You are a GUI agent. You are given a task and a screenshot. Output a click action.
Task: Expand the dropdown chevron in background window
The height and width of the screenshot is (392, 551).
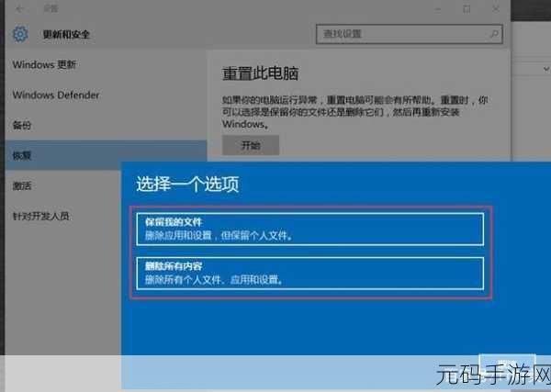pyautogui.click(x=546, y=69)
